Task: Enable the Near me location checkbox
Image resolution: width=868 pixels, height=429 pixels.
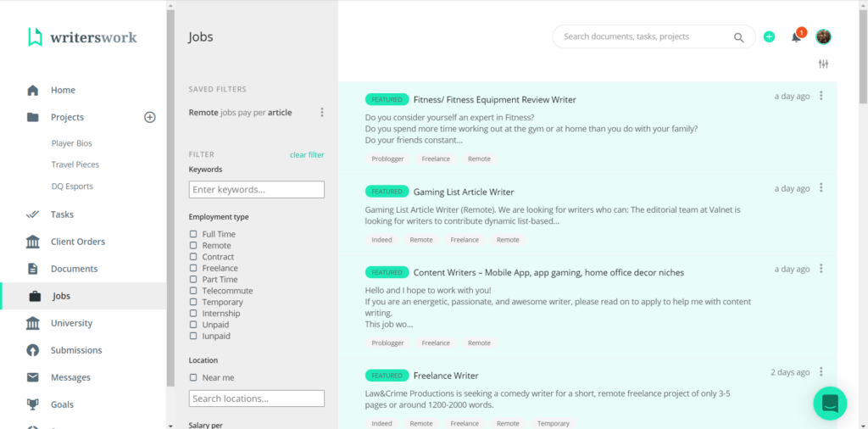Action: (193, 377)
